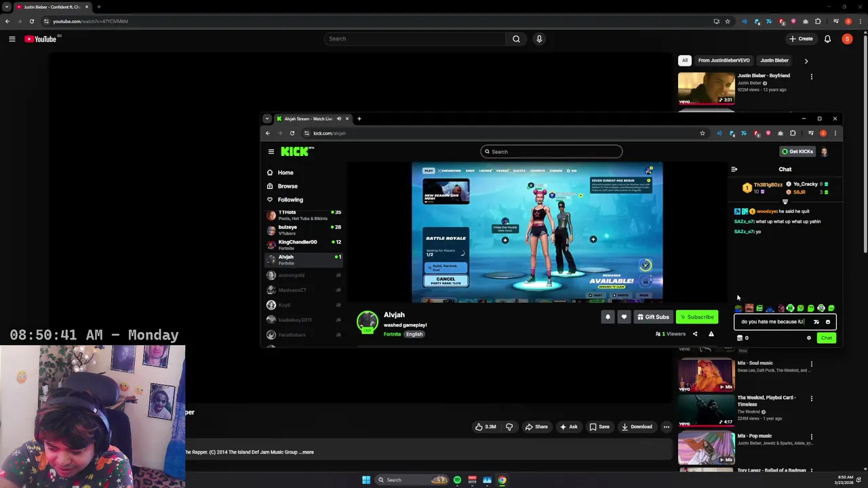Open bulzeye channel in Kick sidebar

click(x=304, y=229)
